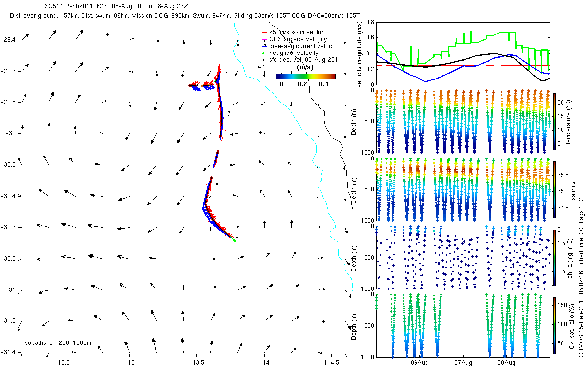This screenshot has height=368, width=588.
Task: Click the day marker "9" at the track end
Action: 237,236
